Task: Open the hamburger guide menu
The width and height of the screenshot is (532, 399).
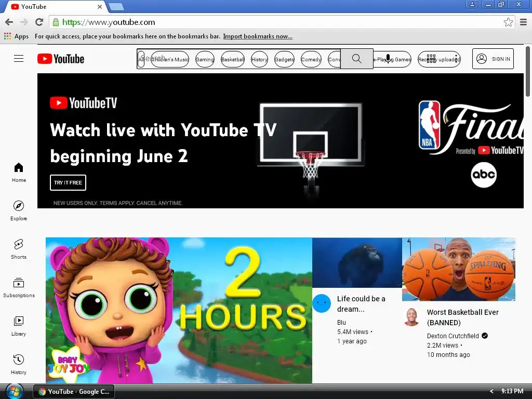Action: point(19,59)
